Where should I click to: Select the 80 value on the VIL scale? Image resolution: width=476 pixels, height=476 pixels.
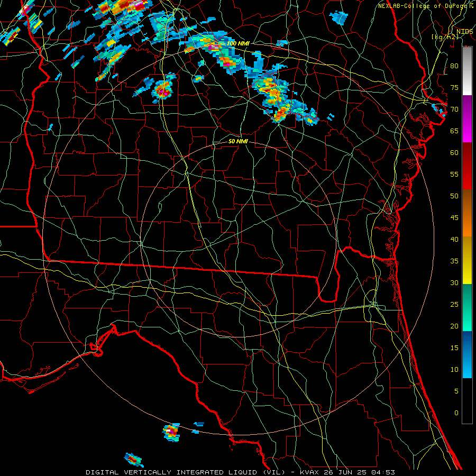click(x=454, y=66)
